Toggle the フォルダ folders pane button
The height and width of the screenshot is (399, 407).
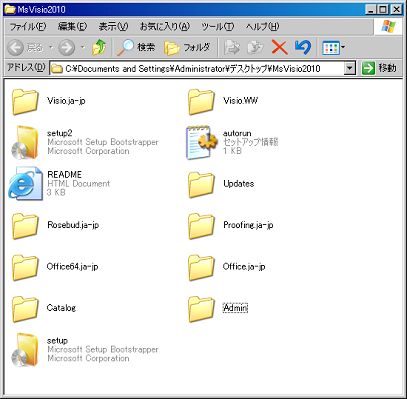tap(188, 48)
